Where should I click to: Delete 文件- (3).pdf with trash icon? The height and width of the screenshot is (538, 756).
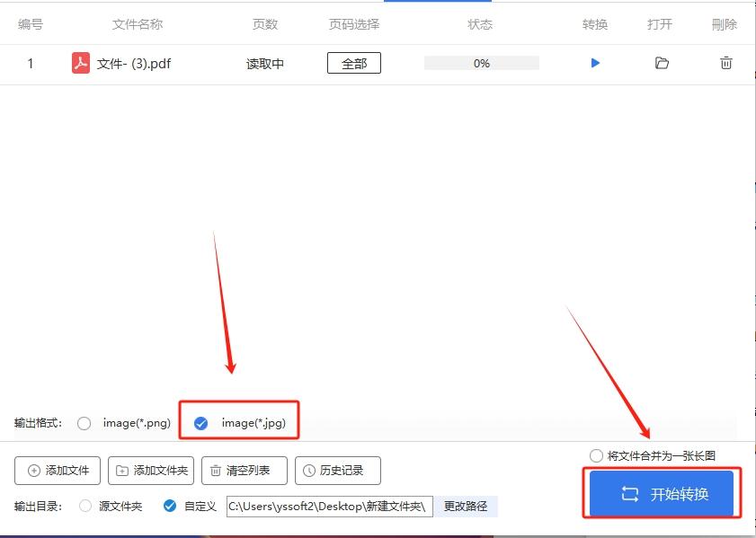[x=725, y=63]
